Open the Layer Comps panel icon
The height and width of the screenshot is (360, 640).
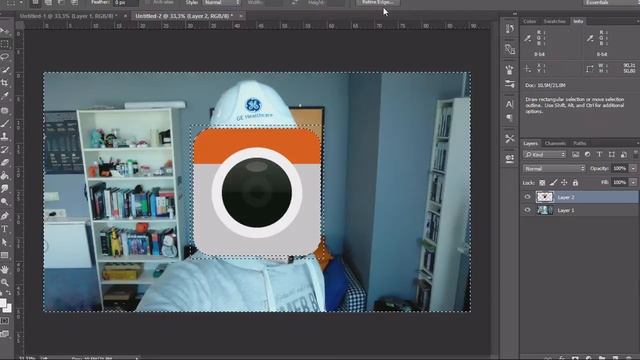509,158
